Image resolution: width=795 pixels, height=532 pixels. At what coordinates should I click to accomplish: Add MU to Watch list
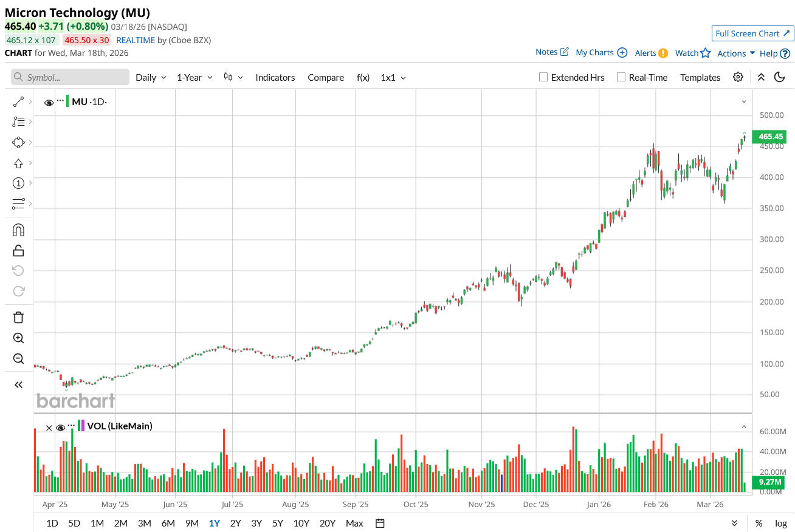click(693, 53)
